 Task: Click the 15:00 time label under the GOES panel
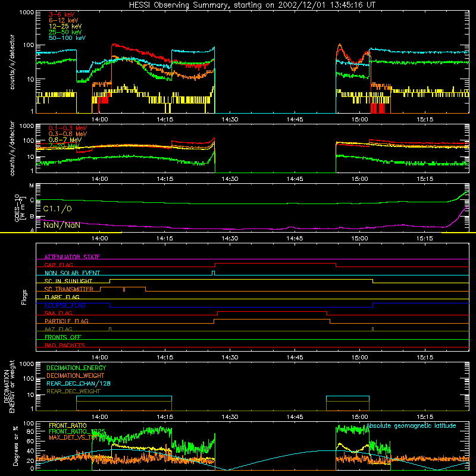[360, 239]
